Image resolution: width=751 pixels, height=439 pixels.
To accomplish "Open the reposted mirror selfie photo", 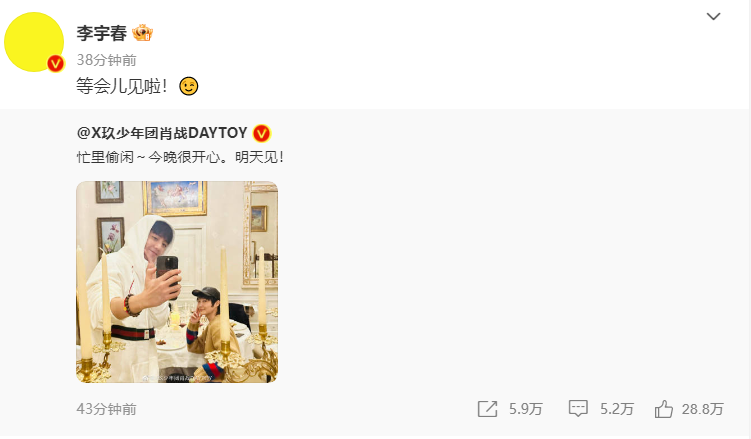I will (x=177, y=281).
